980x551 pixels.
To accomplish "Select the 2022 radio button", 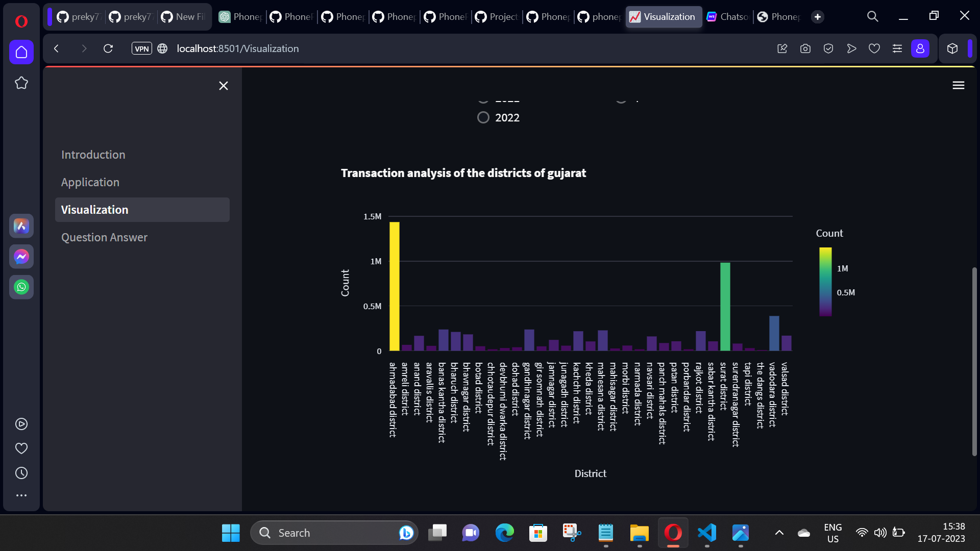I will [x=483, y=117].
